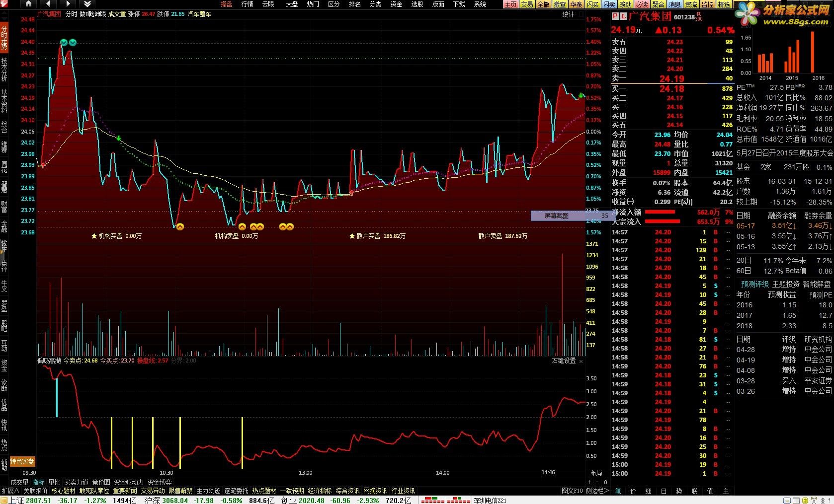Click the 上证 index value in status bar
Viewport: 834px width, 504px height.
[38, 500]
